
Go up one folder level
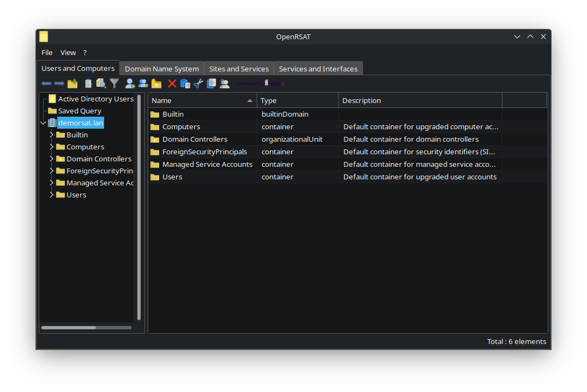(x=72, y=83)
